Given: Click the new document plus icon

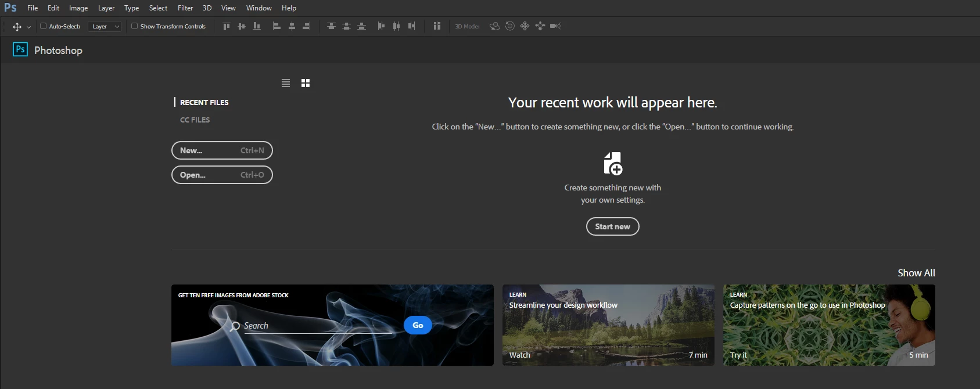Looking at the screenshot, I should click(x=613, y=164).
